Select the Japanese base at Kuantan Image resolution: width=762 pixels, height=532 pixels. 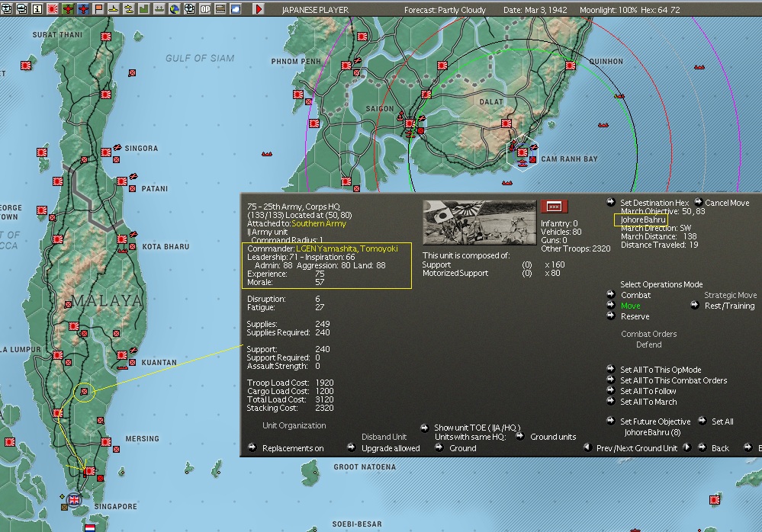(x=122, y=355)
